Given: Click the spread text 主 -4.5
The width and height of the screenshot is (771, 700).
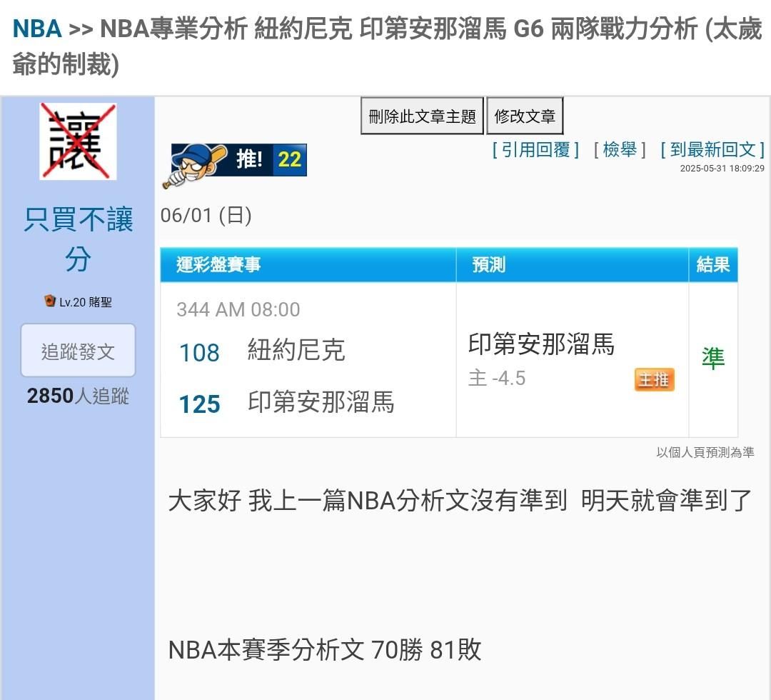Looking at the screenshot, I should pyautogui.click(x=497, y=379).
